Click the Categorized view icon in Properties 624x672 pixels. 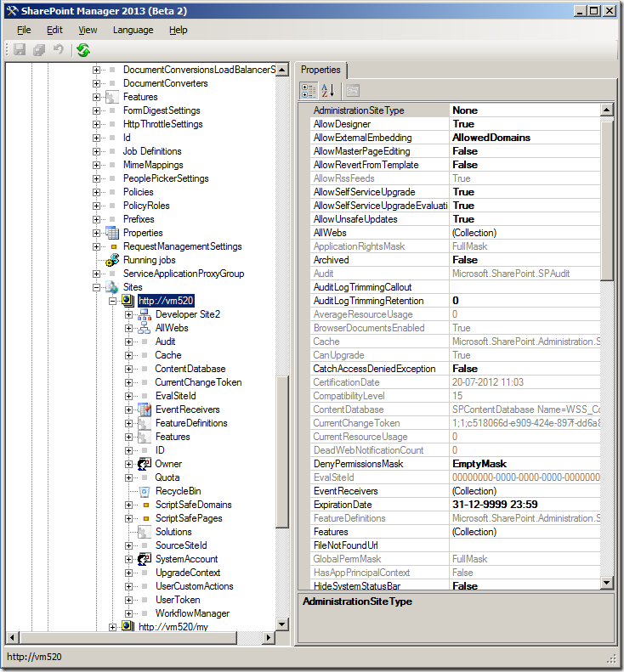coord(309,90)
